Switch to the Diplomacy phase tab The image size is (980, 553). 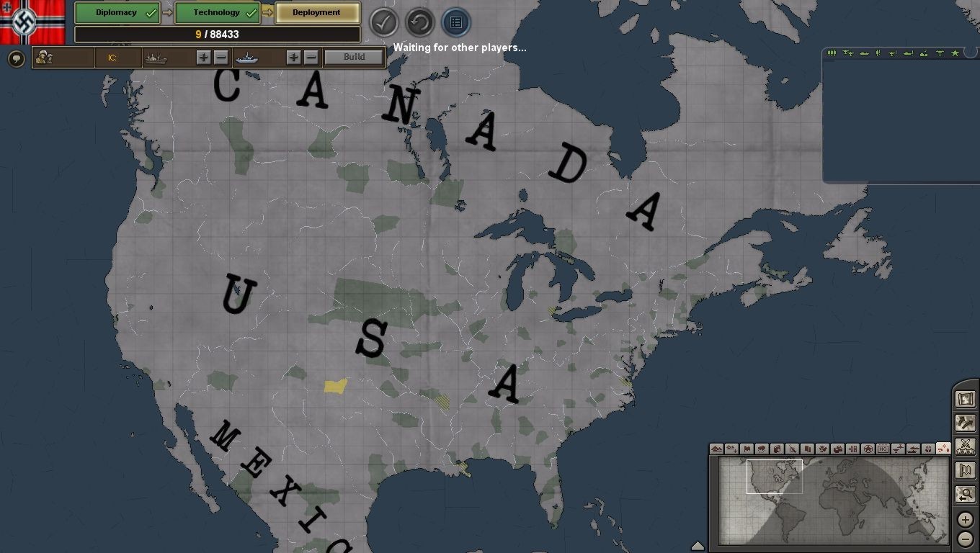coord(117,13)
